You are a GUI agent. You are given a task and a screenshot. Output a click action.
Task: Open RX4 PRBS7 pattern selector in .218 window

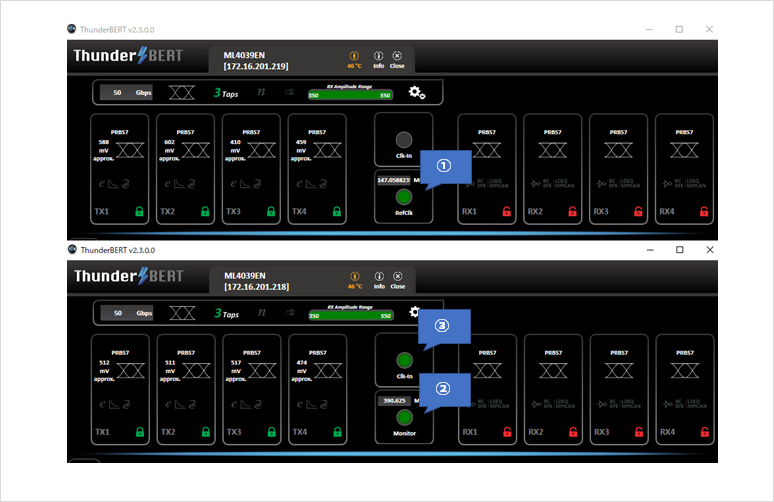click(x=685, y=353)
